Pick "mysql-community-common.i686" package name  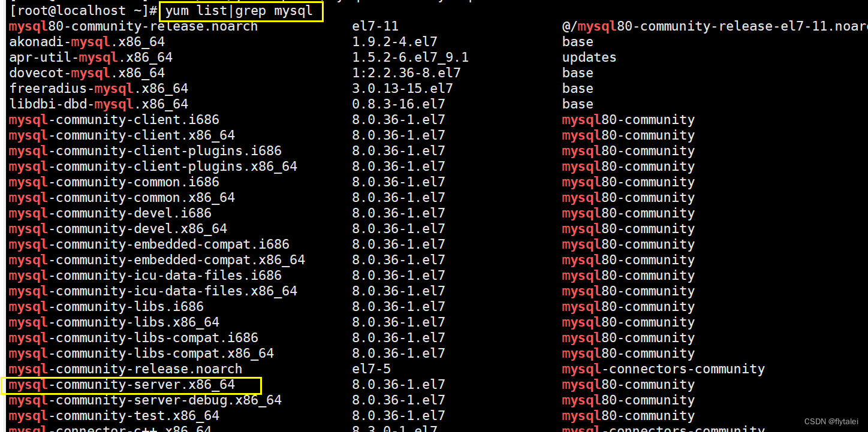(114, 182)
